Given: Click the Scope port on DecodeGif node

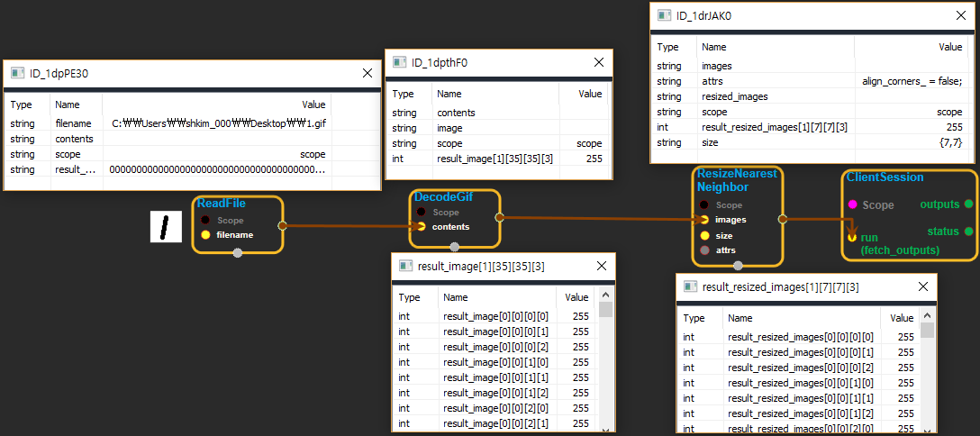Looking at the screenshot, I should [422, 212].
